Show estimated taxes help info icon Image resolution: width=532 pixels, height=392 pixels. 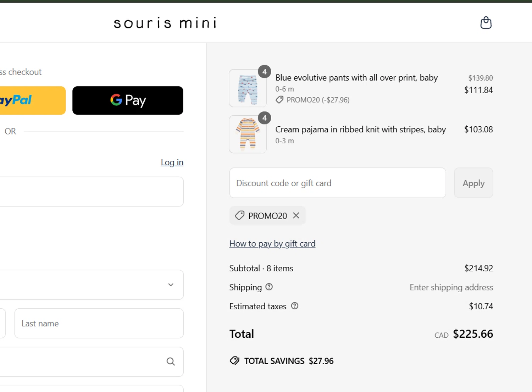tap(295, 305)
